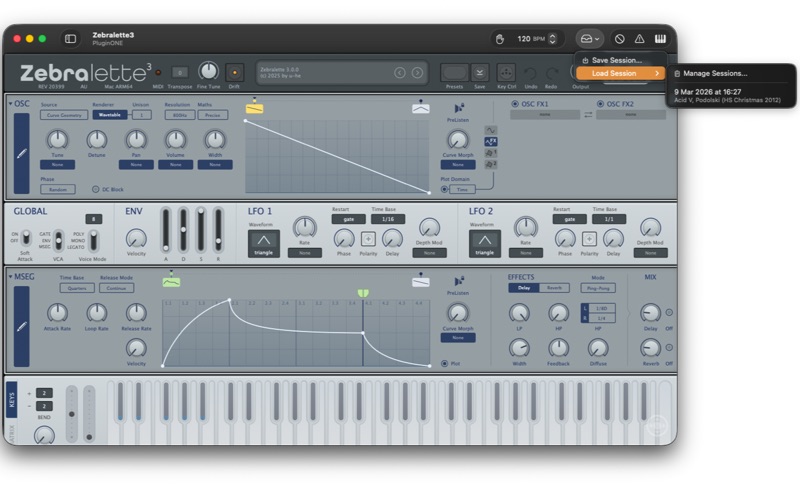Click the Presets button
Viewport: 800px width, 500px height.
[x=454, y=73]
